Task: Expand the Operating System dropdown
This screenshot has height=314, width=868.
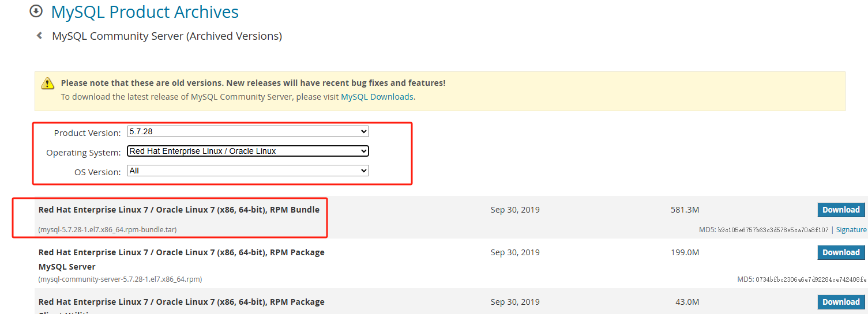Action: pyautogui.click(x=247, y=152)
